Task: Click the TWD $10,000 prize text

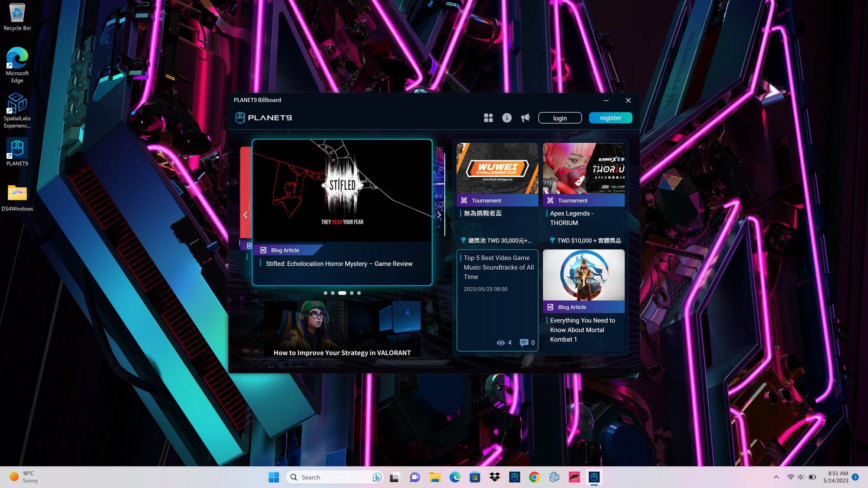Action: [x=589, y=240]
